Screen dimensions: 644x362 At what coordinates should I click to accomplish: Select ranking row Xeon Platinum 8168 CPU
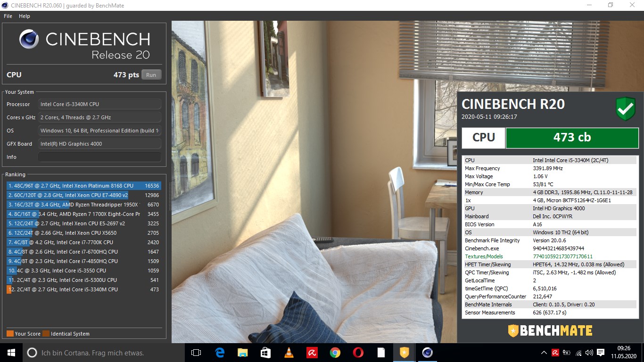(x=84, y=186)
